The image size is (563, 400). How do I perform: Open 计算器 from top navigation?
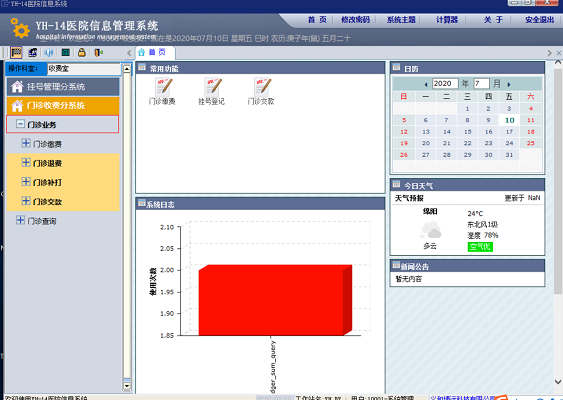447,20
